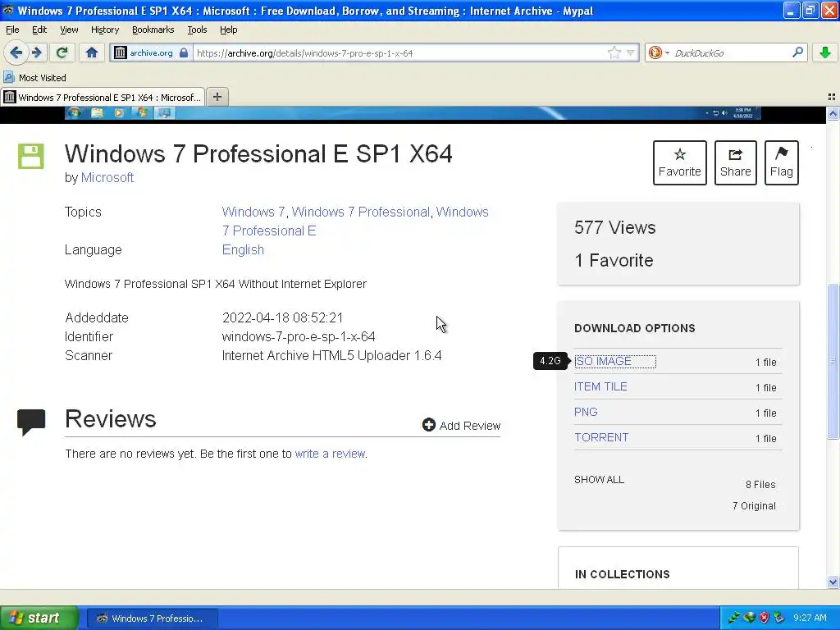The height and width of the screenshot is (630, 840).
Task: Open the DuckDuckGo search engine selector
Action: pyautogui.click(x=659, y=52)
